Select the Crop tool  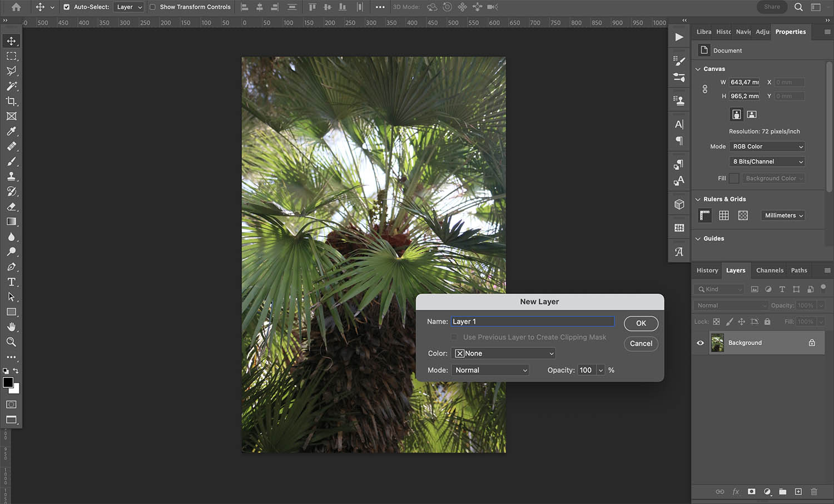click(x=11, y=101)
